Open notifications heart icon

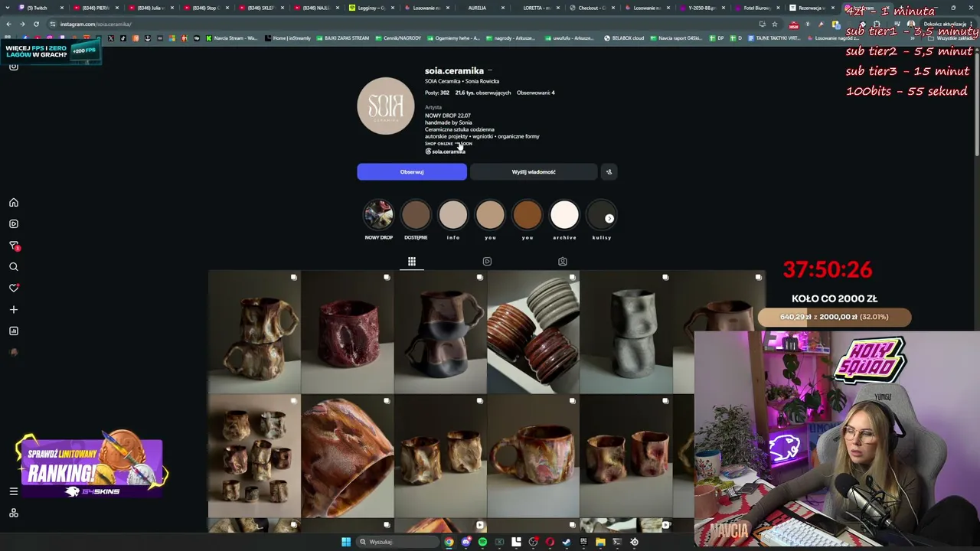coord(14,289)
